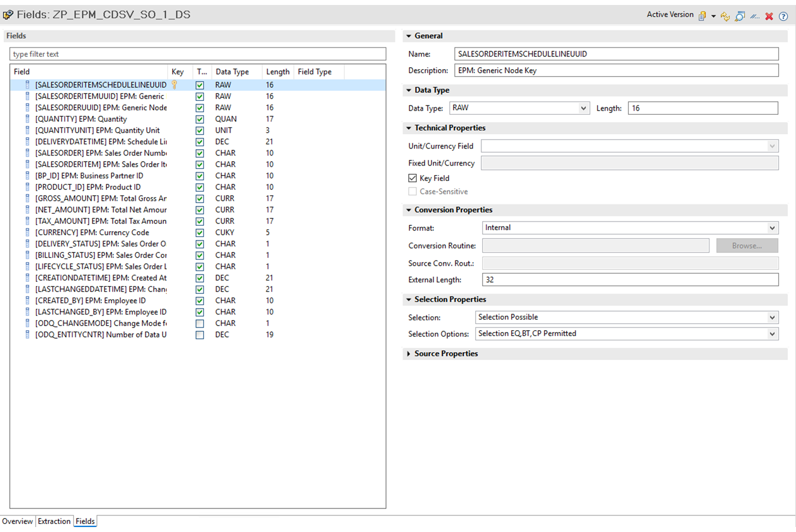Click the field icon of BP_ID row
Viewport: 796px width, 532px height.
(x=27, y=176)
